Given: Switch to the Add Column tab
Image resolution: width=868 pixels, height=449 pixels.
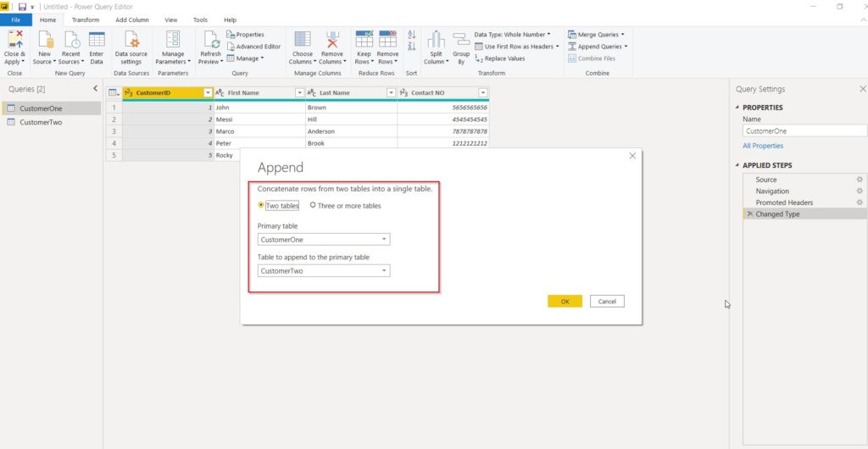Looking at the screenshot, I should (131, 19).
